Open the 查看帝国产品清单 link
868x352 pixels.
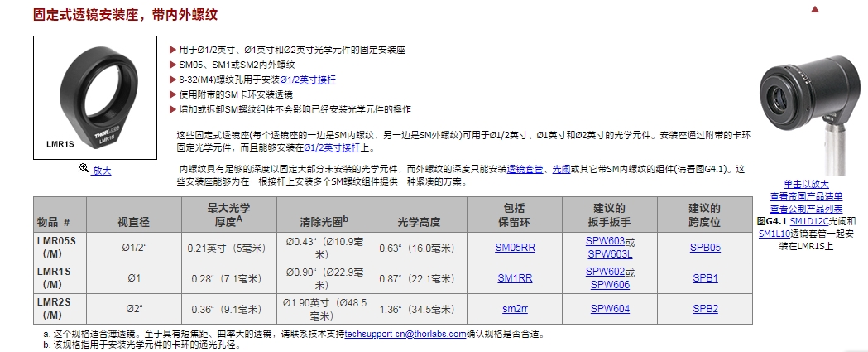point(806,196)
